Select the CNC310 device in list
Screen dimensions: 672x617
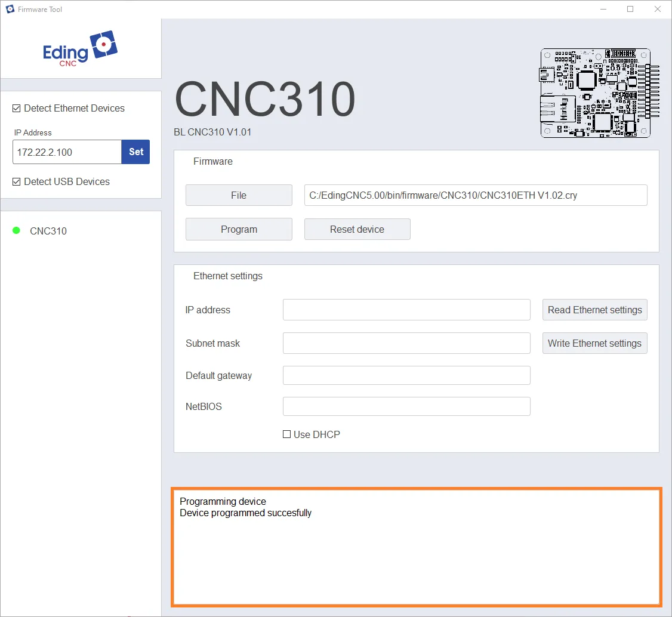[x=48, y=231]
